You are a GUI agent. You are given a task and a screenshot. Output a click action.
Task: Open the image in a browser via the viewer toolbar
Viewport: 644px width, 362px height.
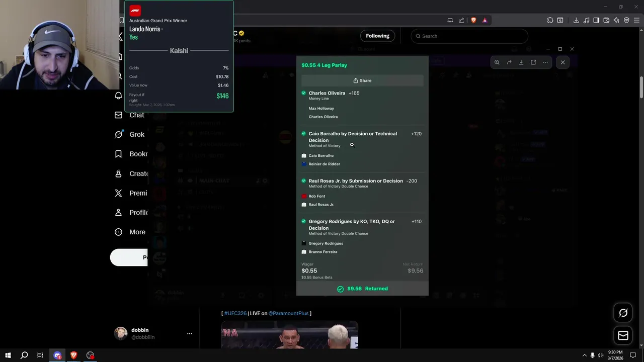tap(533, 62)
